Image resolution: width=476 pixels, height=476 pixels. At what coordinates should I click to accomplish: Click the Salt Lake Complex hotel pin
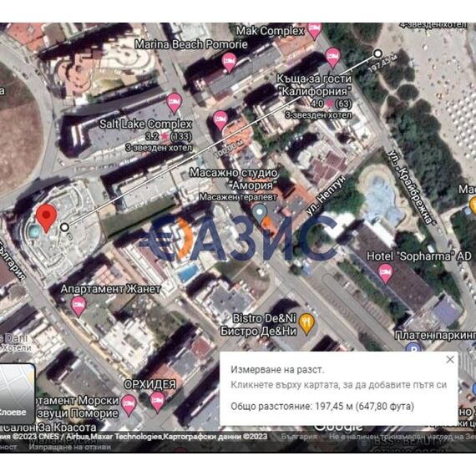pyautogui.click(x=174, y=103)
